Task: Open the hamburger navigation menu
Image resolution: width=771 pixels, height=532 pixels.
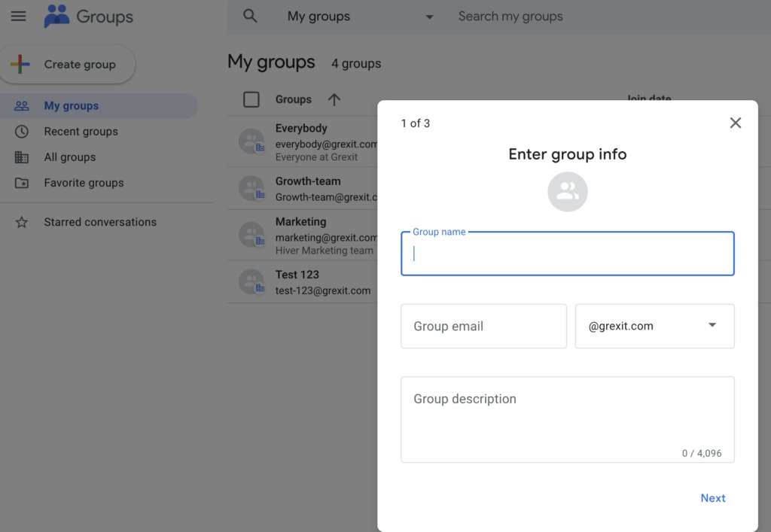Action: (19, 17)
